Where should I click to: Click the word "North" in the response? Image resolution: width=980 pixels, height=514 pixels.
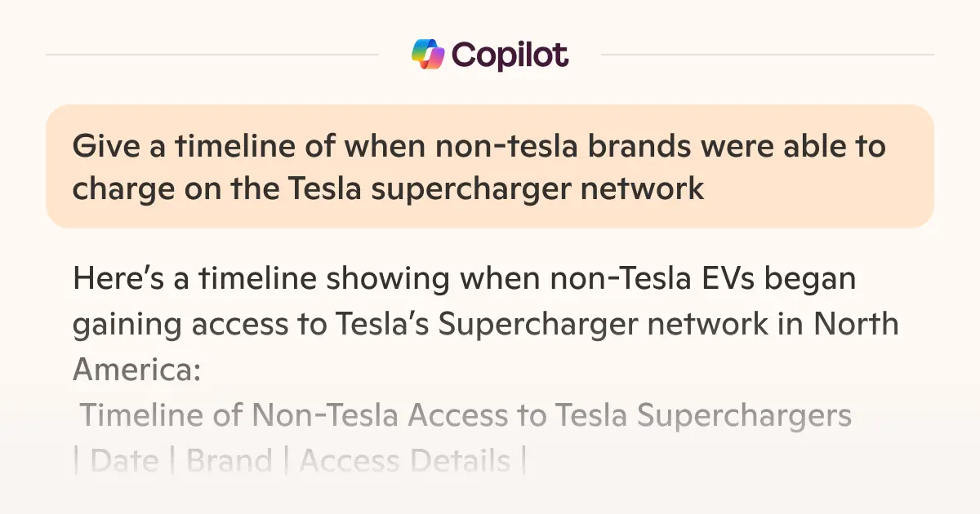(856, 324)
